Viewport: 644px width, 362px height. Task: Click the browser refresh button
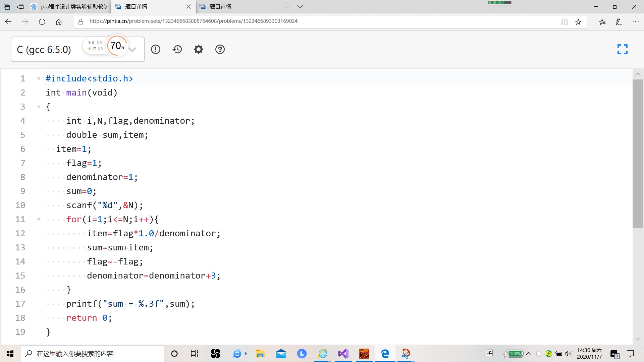click(x=42, y=22)
